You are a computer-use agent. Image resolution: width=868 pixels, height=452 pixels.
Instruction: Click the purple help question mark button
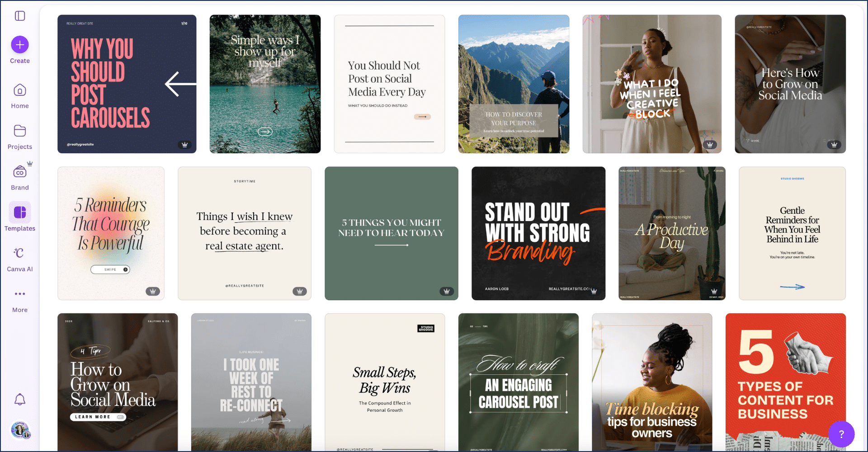point(841,434)
